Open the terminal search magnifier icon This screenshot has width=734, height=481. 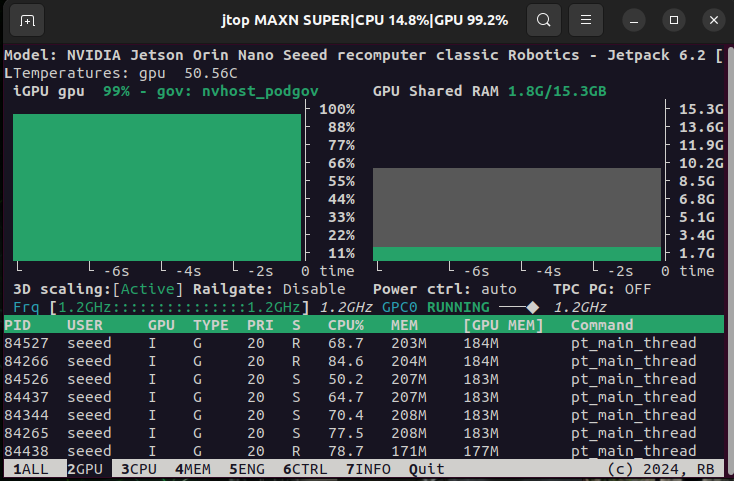click(543, 20)
